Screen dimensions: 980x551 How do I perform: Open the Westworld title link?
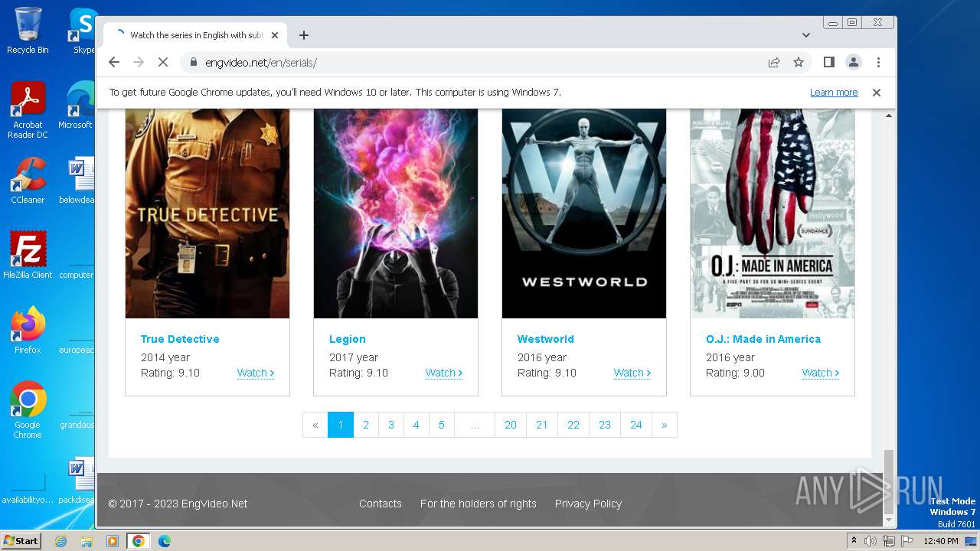(546, 339)
